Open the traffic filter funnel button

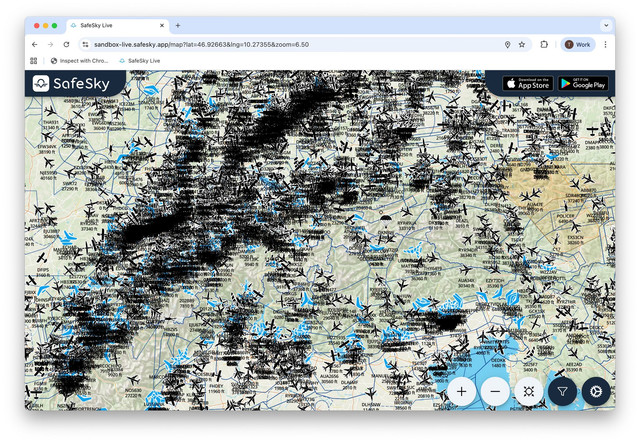click(x=562, y=392)
